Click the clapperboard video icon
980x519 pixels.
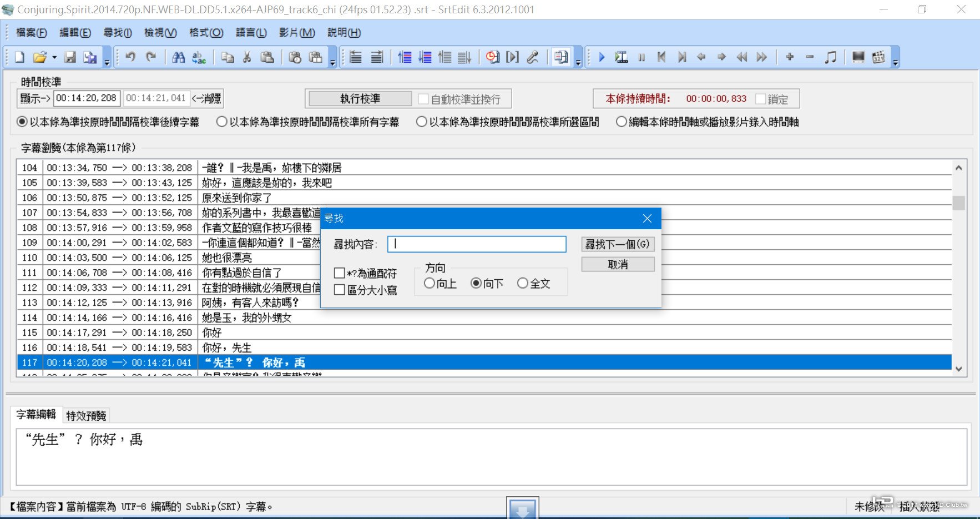coord(878,57)
